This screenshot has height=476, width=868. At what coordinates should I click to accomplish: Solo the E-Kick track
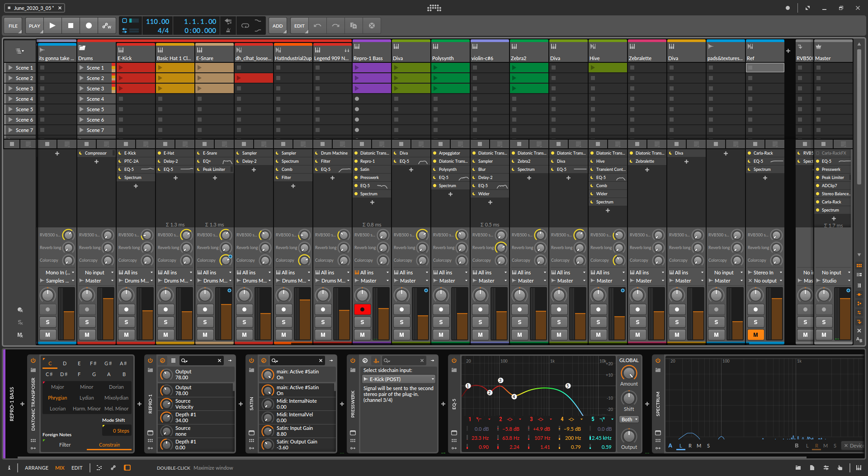126,322
